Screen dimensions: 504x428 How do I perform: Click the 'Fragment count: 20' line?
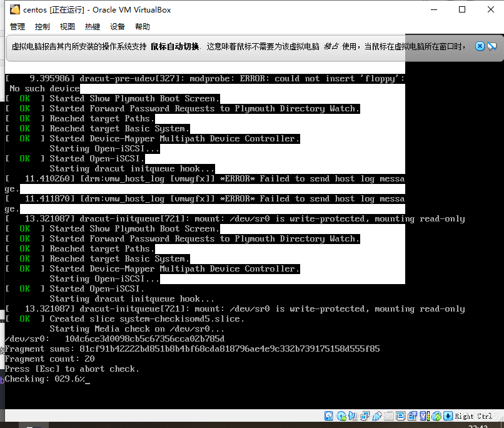point(49,359)
